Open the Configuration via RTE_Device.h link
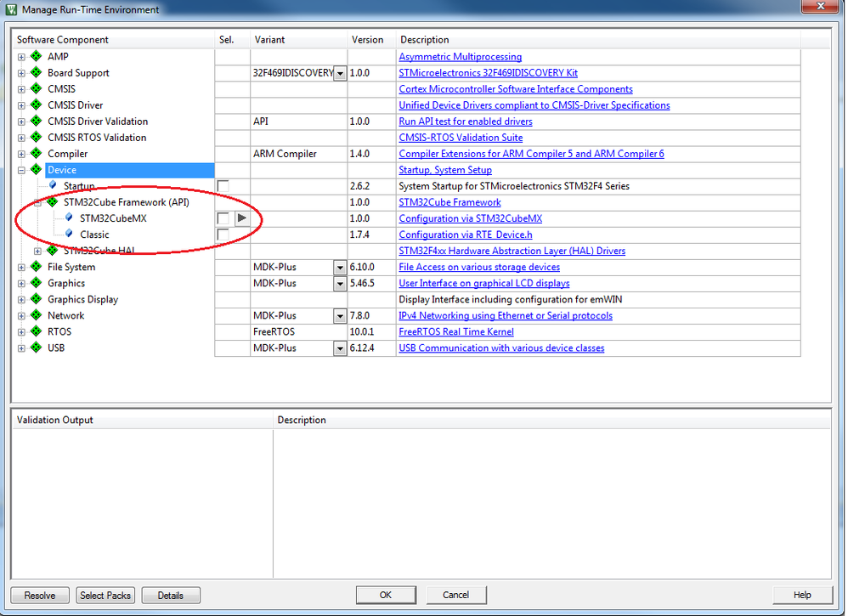 [x=466, y=235]
